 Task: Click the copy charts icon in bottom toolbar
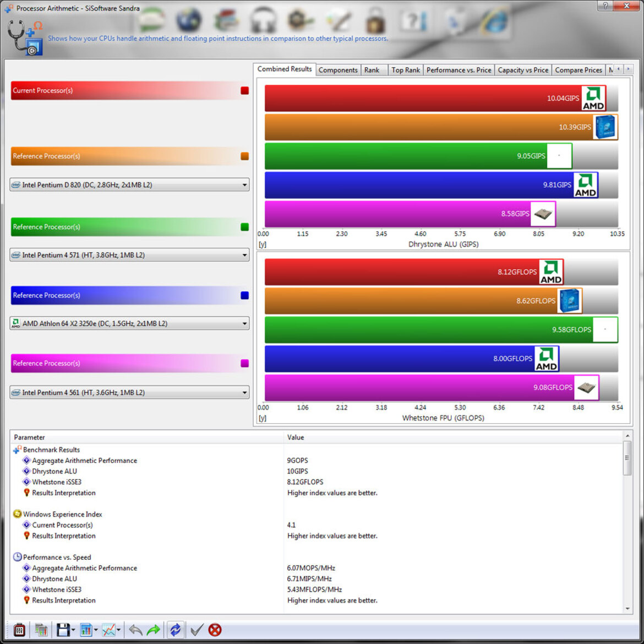point(41,630)
